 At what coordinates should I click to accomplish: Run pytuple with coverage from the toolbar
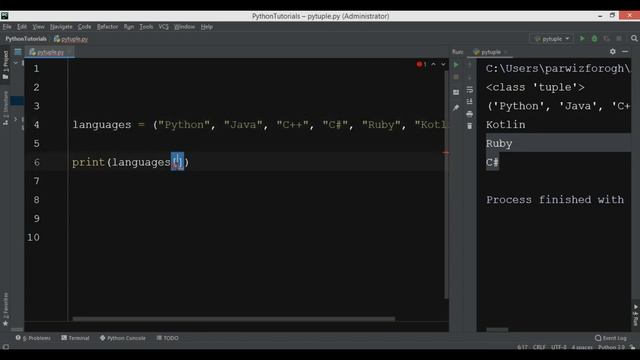pos(607,38)
